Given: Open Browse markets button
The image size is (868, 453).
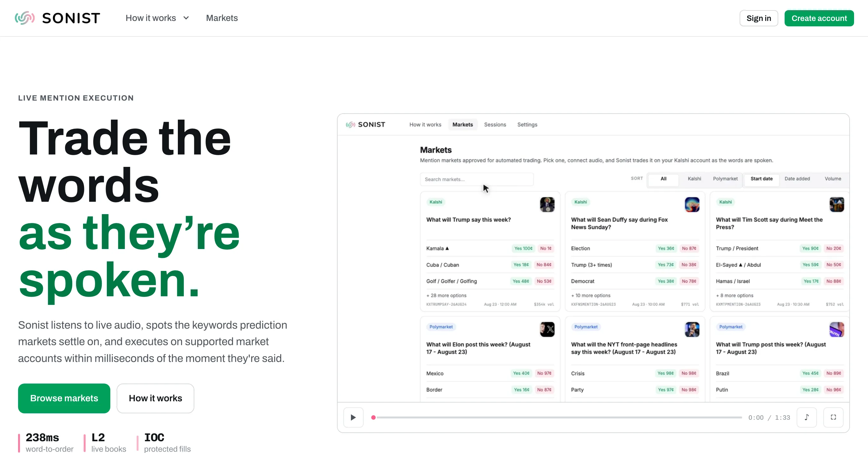Looking at the screenshot, I should (x=64, y=398).
